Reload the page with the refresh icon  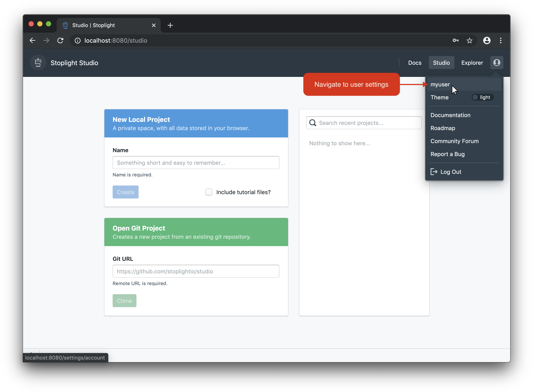(x=60, y=40)
